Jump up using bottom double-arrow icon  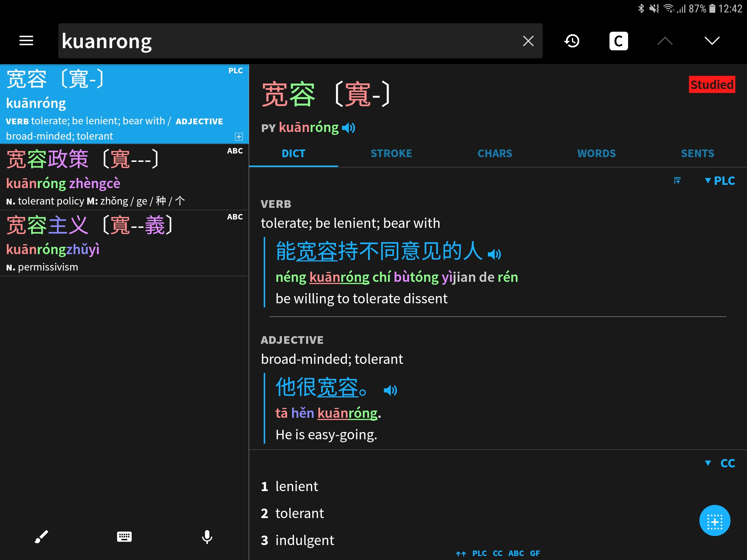click(x=461, y=553)
